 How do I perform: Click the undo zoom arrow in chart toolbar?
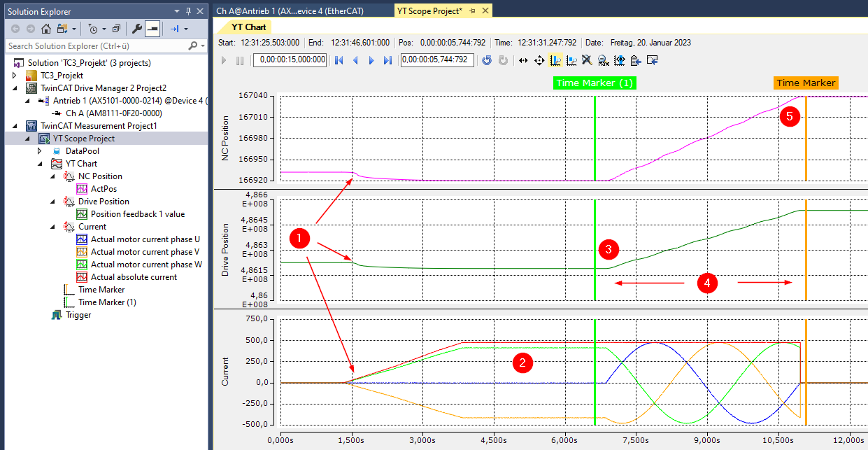point(487,60)
